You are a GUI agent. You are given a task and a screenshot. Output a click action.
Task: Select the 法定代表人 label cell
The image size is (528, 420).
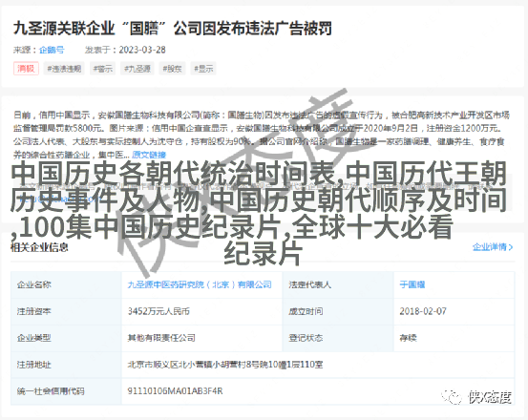tap(338, 284)
